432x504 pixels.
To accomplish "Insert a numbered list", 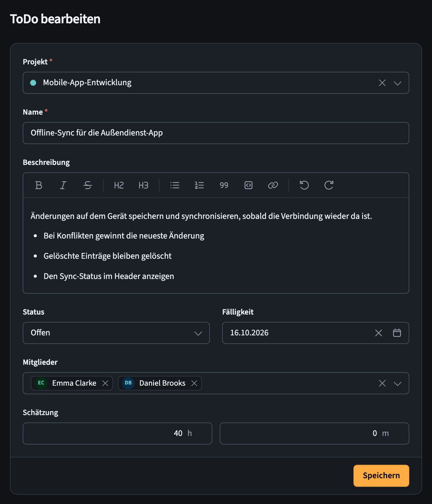I will pos(199,185).
